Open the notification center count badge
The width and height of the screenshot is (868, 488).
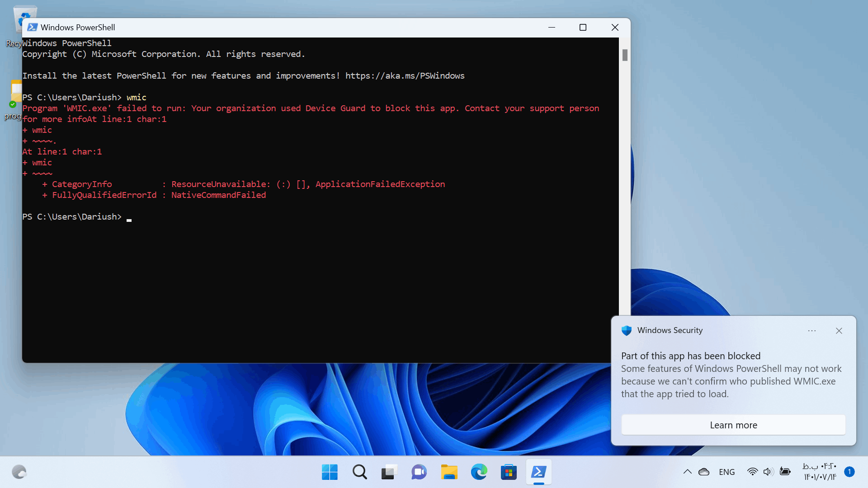click(x=849, y=472)
